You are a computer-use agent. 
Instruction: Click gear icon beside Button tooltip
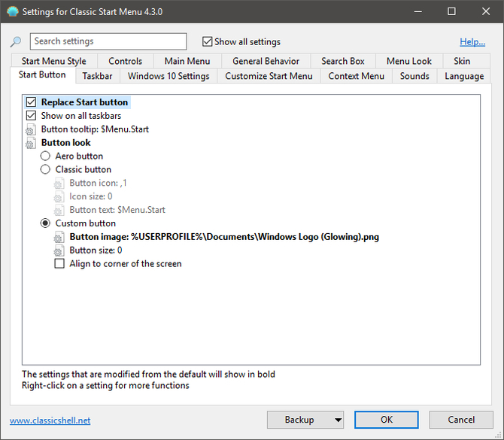tap(31, 129)
